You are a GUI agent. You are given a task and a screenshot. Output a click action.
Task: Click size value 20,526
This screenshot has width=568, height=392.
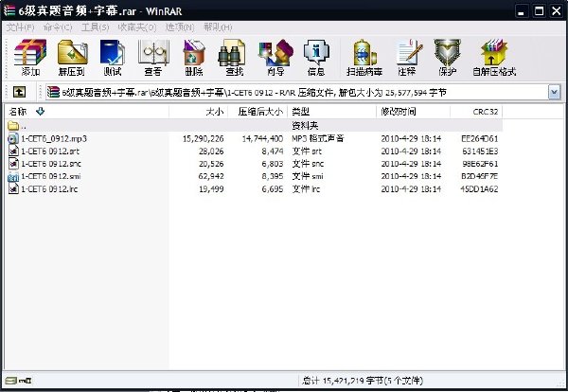[x=211, y=164]
